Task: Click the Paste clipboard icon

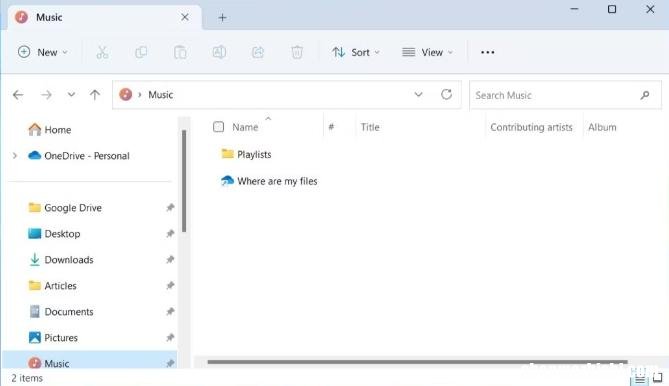Action: pyautogui.click(x=180, y=52)
